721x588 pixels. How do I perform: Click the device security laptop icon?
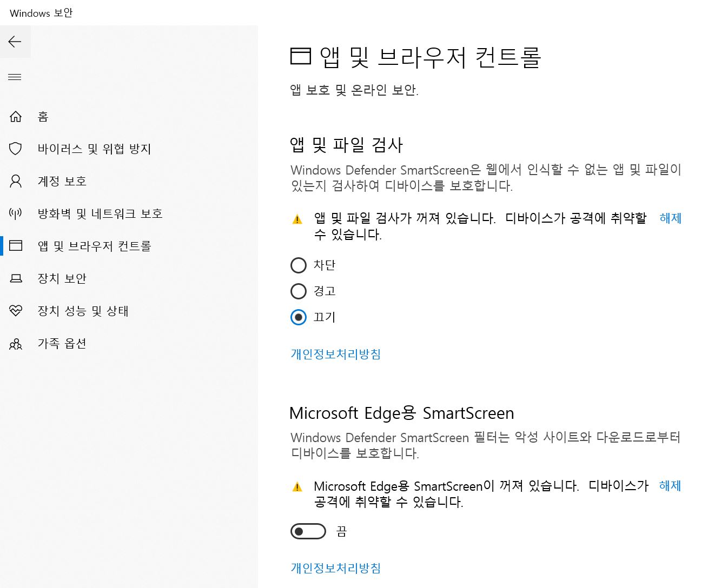(16, 278)
